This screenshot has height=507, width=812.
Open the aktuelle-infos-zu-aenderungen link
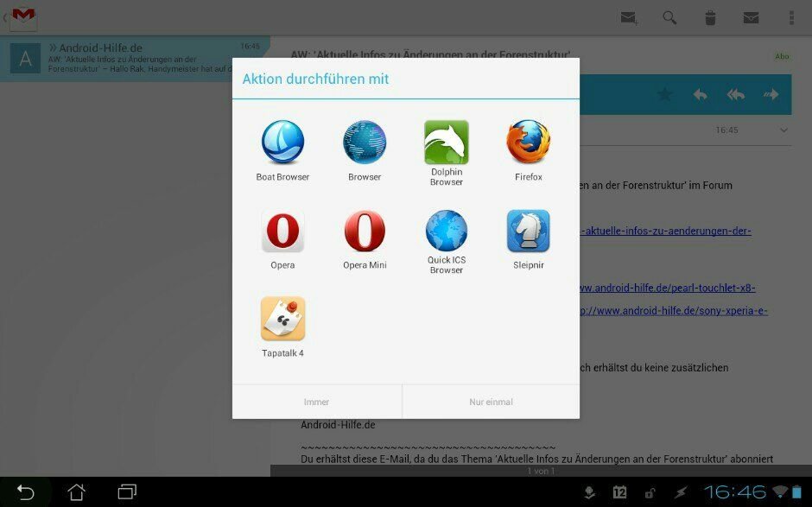click(x=665, y=231)
